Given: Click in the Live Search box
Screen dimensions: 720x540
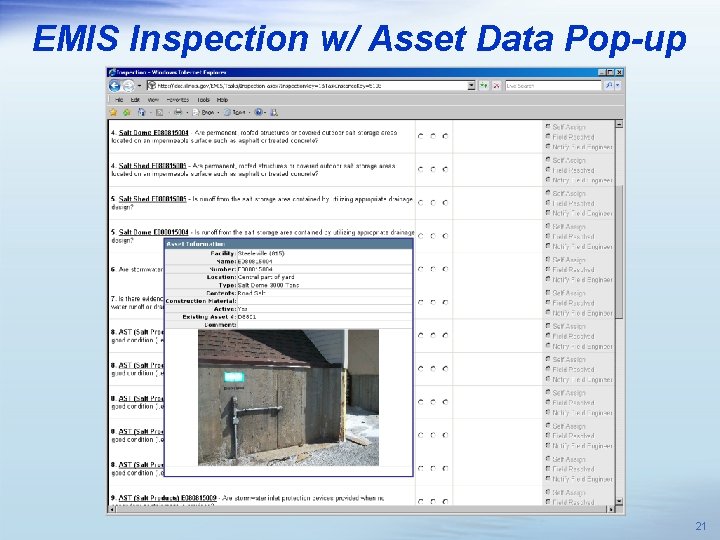Looking at the screenshot, I should (x=553, y=85).
